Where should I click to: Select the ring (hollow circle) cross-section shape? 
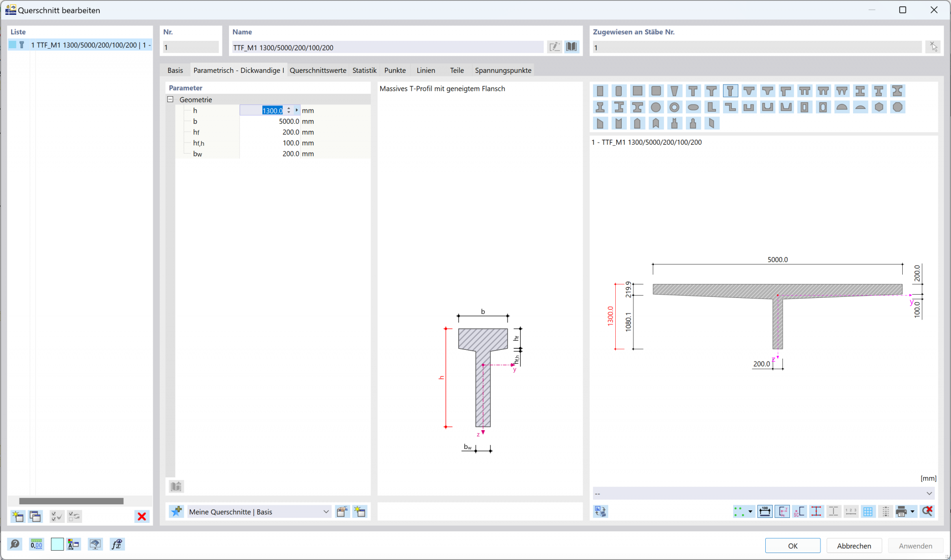(x=674, y=107)
